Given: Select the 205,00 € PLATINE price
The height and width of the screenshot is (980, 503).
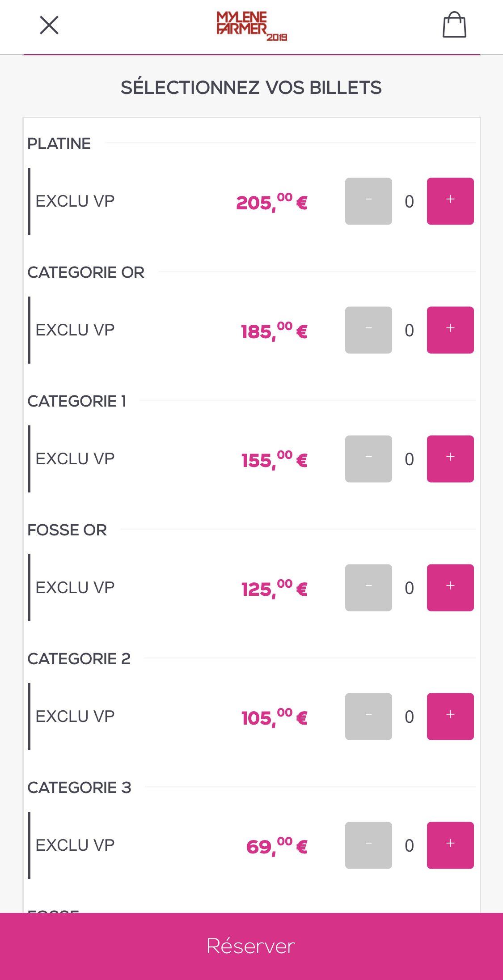Looking at the screenshot, I should tap(271, 202).
